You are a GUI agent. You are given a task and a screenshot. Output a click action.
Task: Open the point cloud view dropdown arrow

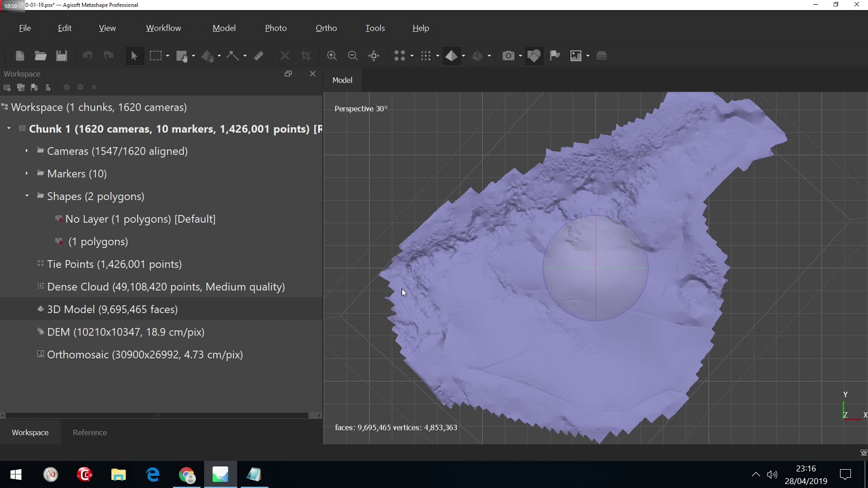coord(412,56)
